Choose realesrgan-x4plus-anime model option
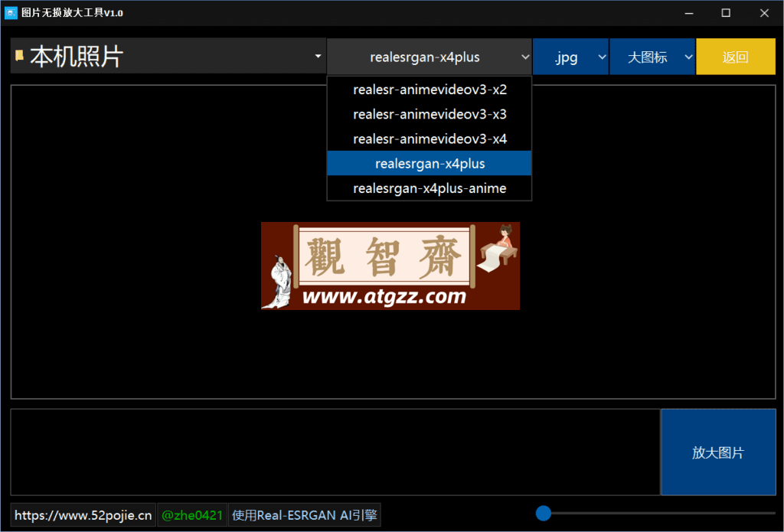 pos(430,188)
